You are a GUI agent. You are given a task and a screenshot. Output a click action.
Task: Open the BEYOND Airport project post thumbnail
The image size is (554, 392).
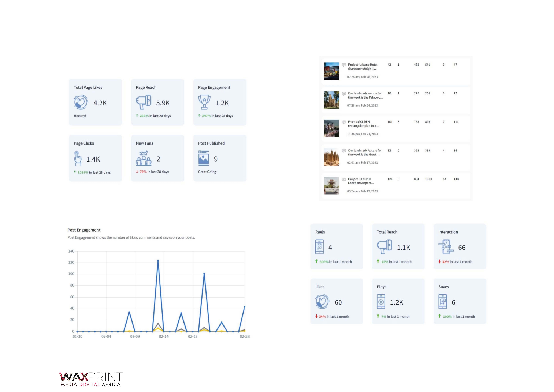[x=331, y=186]
